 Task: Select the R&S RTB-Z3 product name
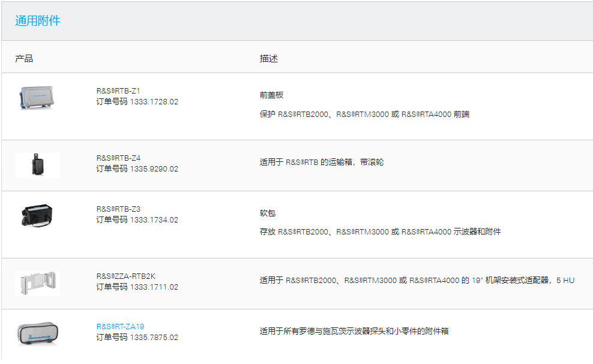pyautogui.click(x=118, y=209)
